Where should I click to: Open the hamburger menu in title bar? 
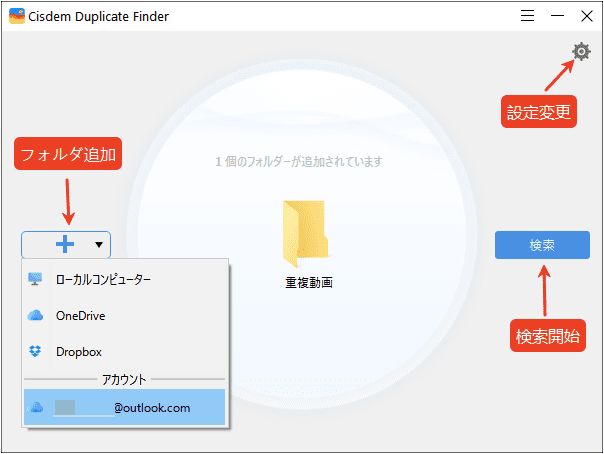coord(527,16)
